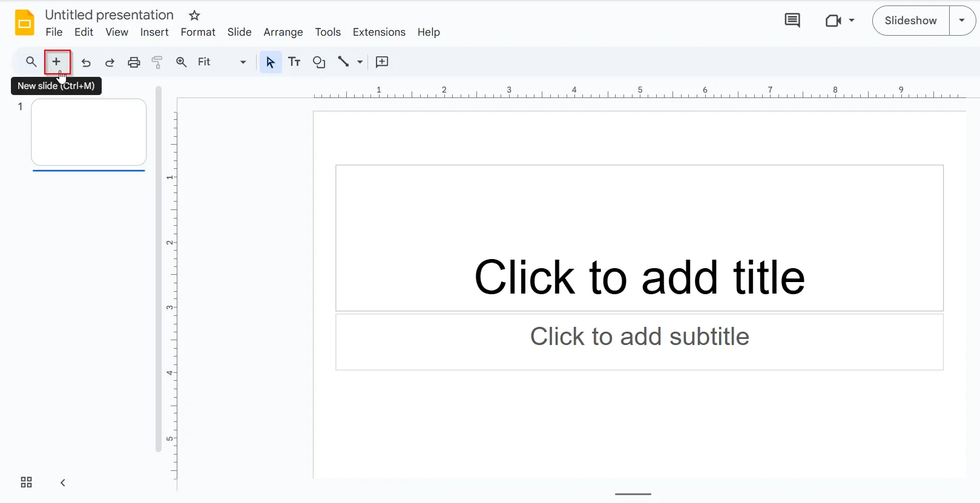The height and width of the screenshot is (503, 980).
Task: Expand the Slideshow options arrow
Action: click(x=962, y=21)
